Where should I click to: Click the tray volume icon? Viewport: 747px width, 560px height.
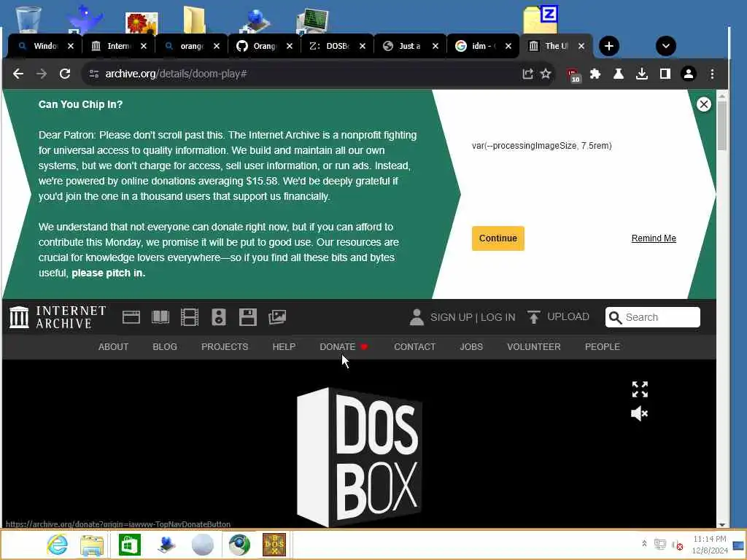(x=677, y=545)
